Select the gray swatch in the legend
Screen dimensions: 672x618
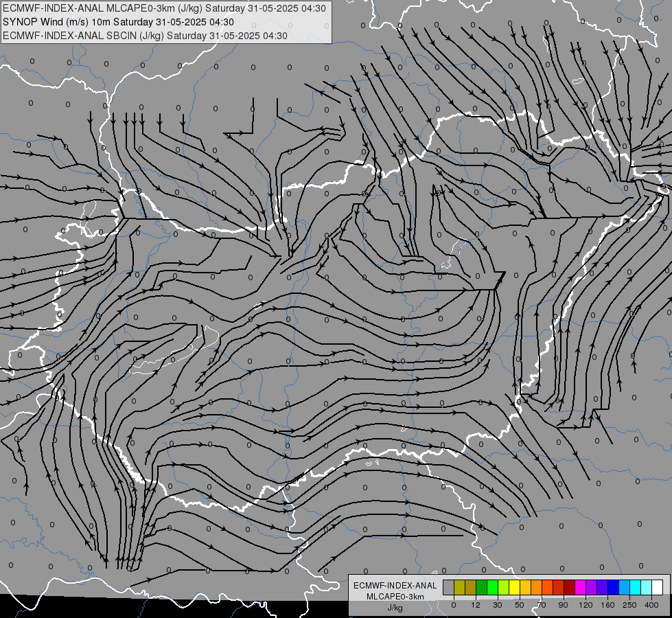tap(449, 587)
